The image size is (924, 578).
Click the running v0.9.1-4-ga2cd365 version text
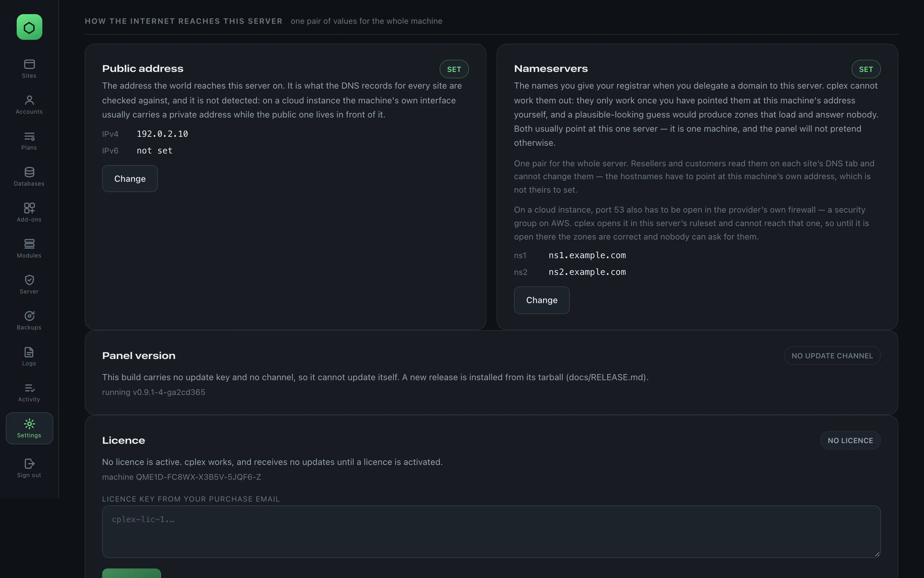click(153, 393)
